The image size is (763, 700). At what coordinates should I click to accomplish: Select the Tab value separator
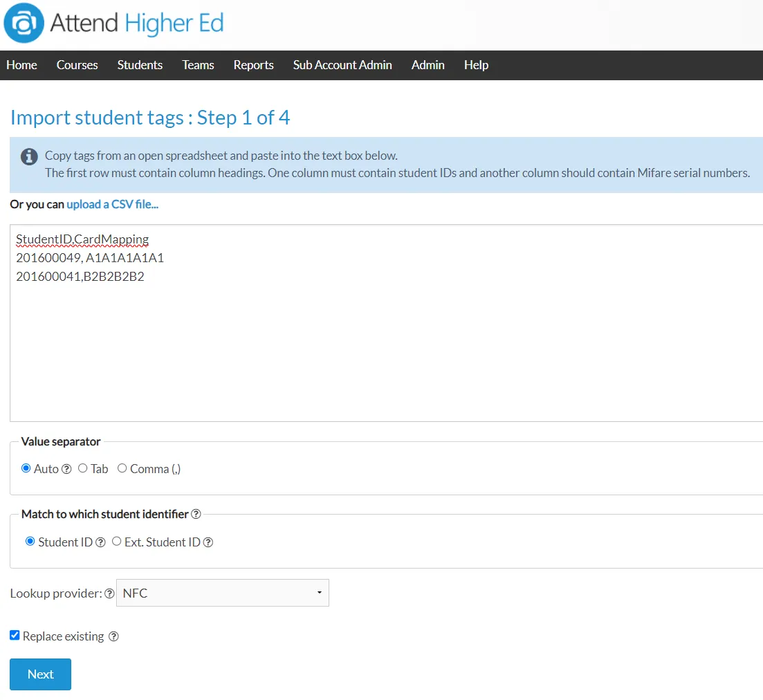[x=83, y=468]
